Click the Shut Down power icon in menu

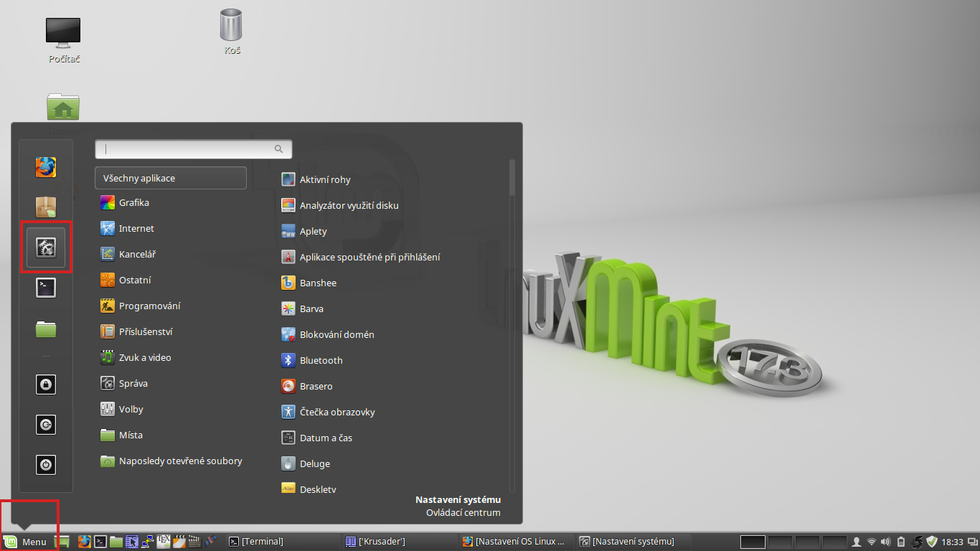46,465
